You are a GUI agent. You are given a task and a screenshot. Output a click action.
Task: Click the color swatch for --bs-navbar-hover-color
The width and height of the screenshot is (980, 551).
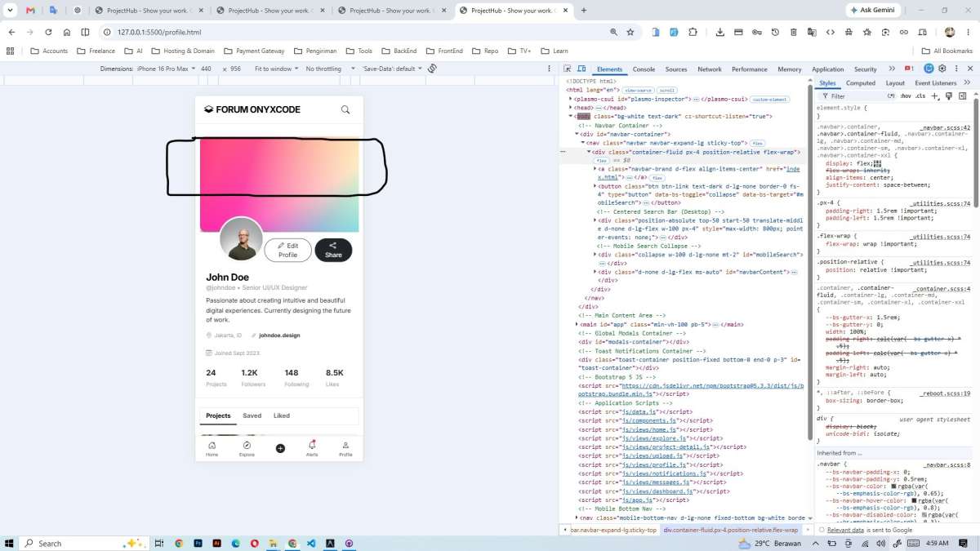pos(915,500)
